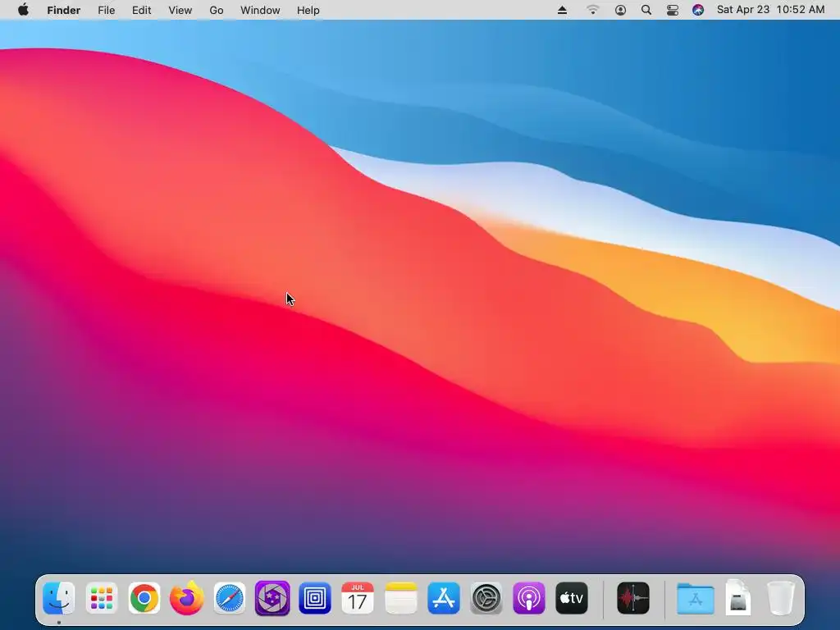Image resolution: width=840 pixels, height=630 pixels.
Task: Click the eject icon in menu bar
Action: [x=562, y=10]
